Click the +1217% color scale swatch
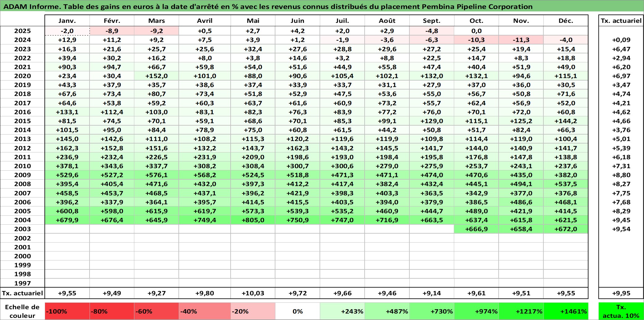Screen dimensions: 644x320 coord(521,311)
